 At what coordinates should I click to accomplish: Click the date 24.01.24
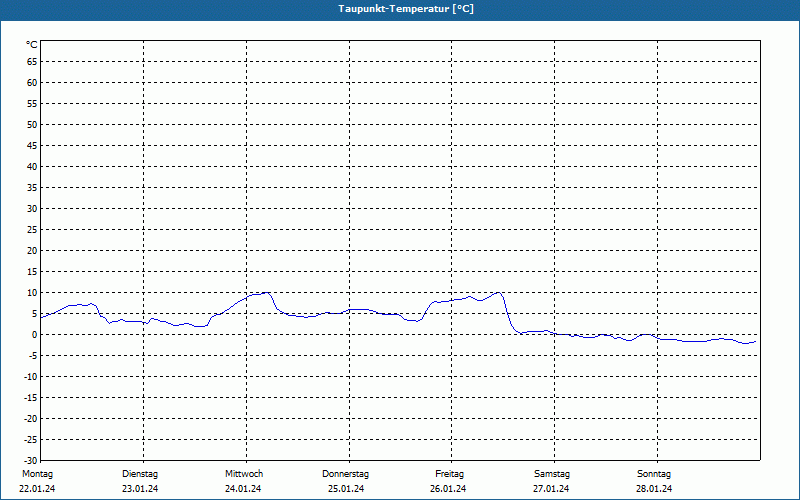243,489
